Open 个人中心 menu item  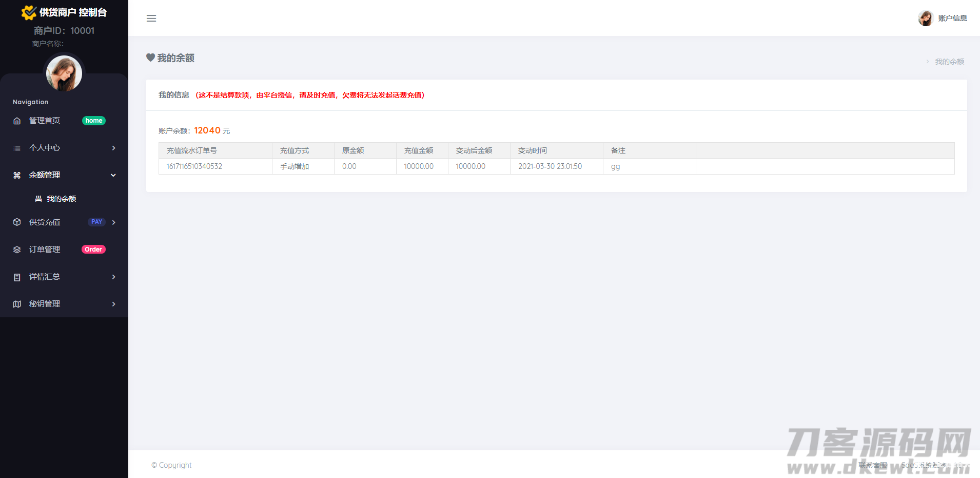[x=45, y=148]
